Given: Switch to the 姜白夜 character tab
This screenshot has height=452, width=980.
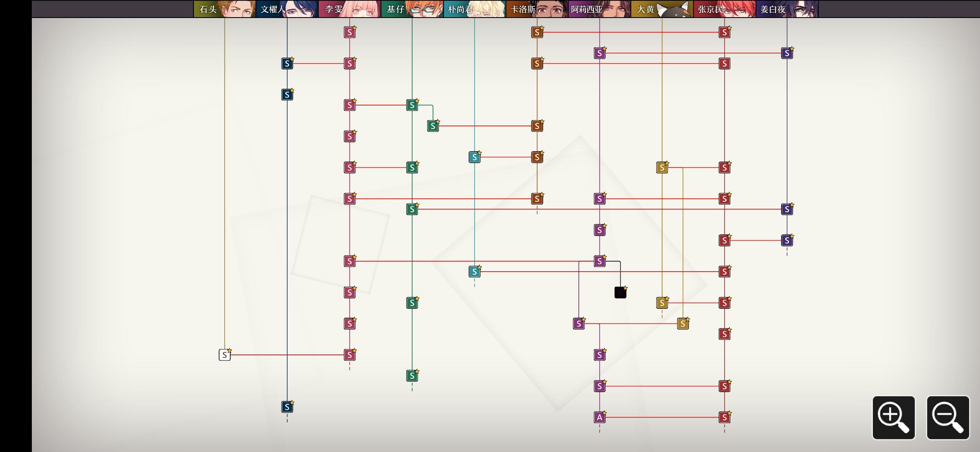Looking at the screenshot, I should (x=787, y=9).
